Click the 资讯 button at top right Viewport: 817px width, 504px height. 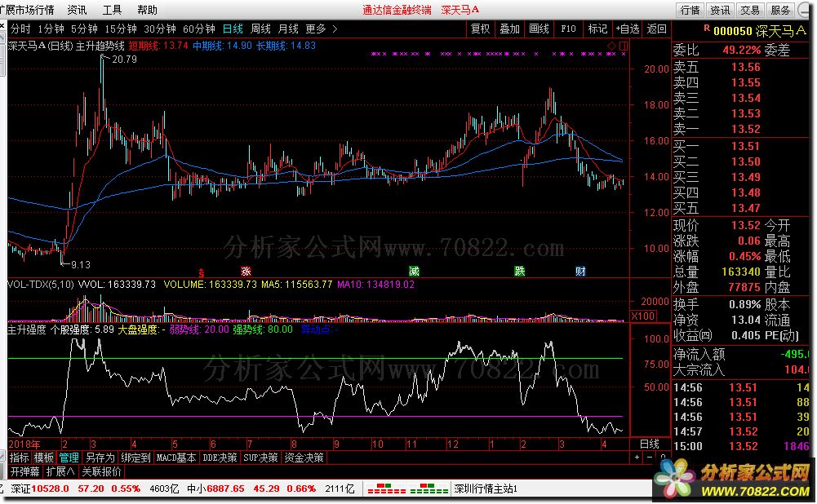click(x=720, y=10)
